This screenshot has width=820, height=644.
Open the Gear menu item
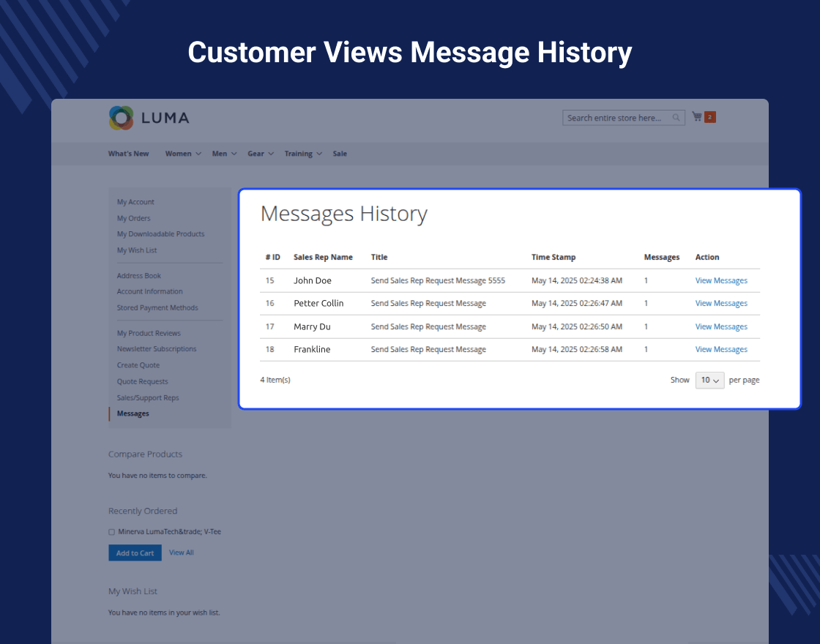256,154
